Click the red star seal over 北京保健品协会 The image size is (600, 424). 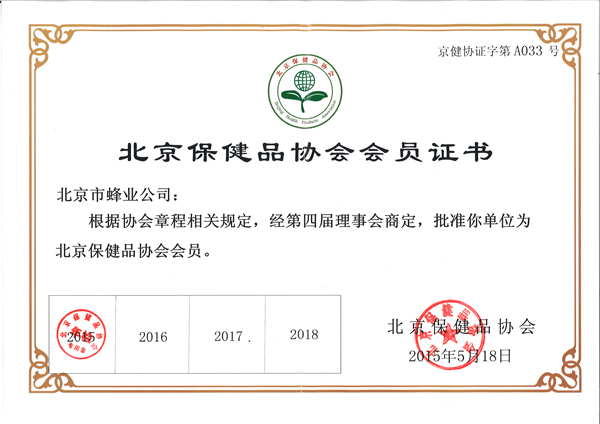pyautogui.click(x=450, y=334)
